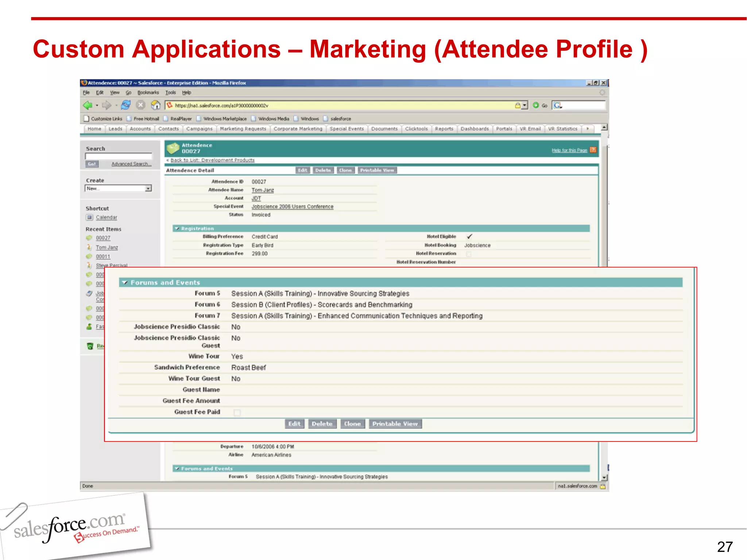
Task: Open the salesforce bookmark
Action: (x=337, y=118)
